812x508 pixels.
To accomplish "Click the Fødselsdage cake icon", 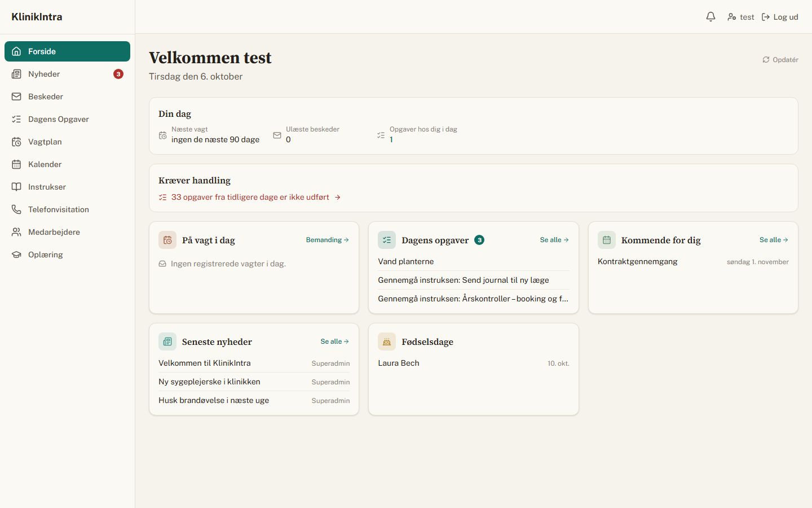I will click(x=387, y=341).
